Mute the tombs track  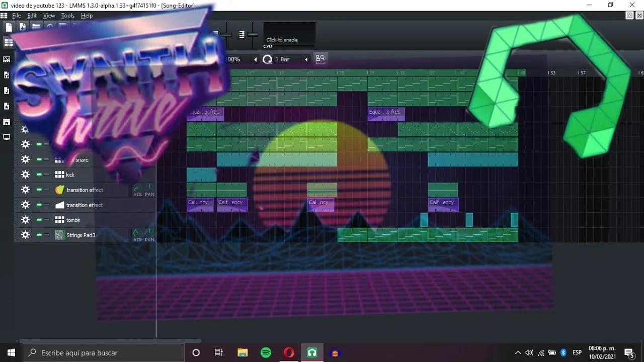[39, 220]
